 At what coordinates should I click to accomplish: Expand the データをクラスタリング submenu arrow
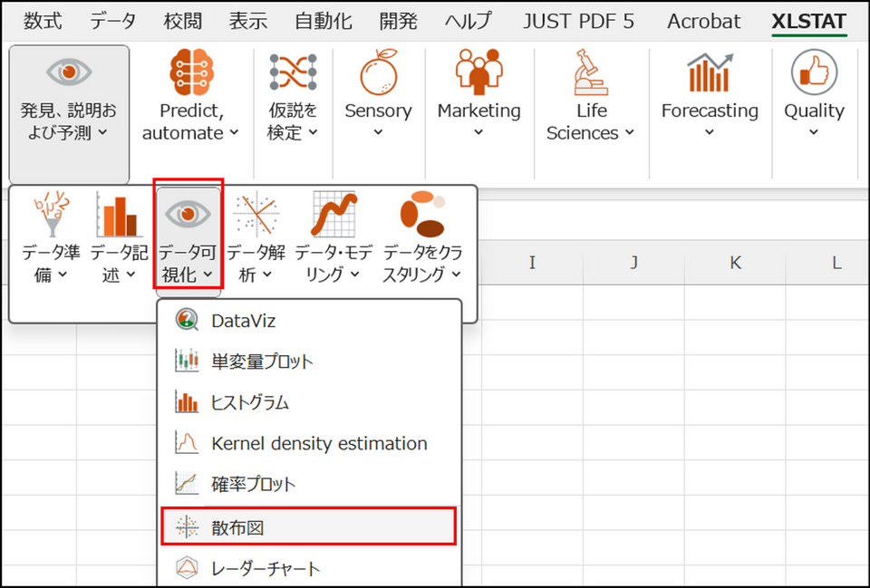[456, 275]
